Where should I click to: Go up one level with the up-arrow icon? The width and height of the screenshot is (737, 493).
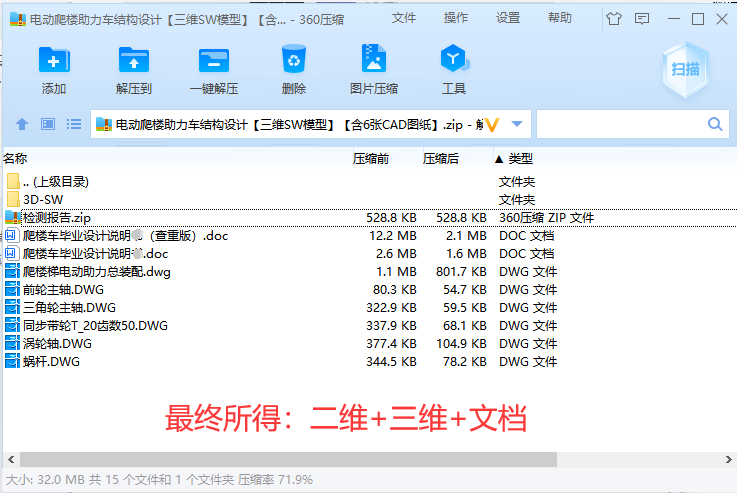[22, 124]
